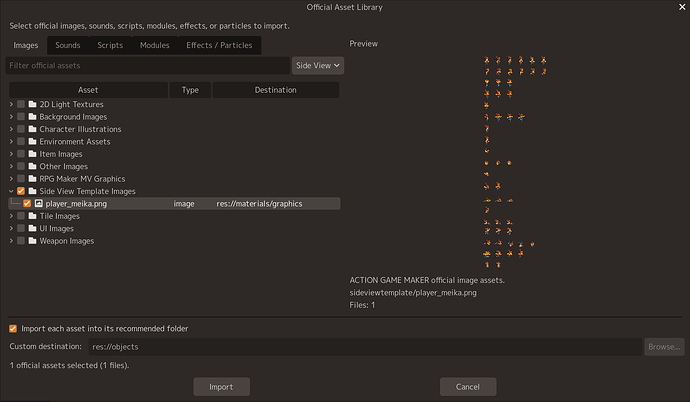This screenshot has width=690, height=402.
Task: Click the Character Illustrations folder icon
Action: point(33,129)
